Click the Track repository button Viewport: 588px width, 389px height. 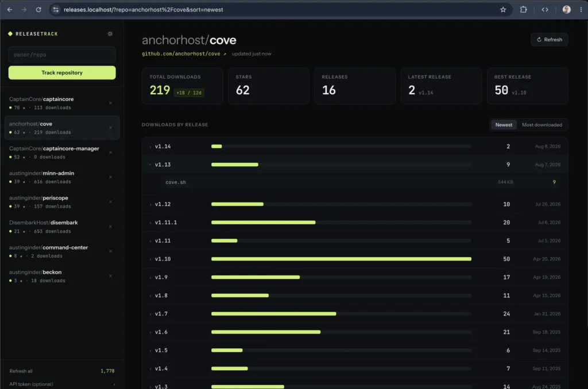click(62, 73)
